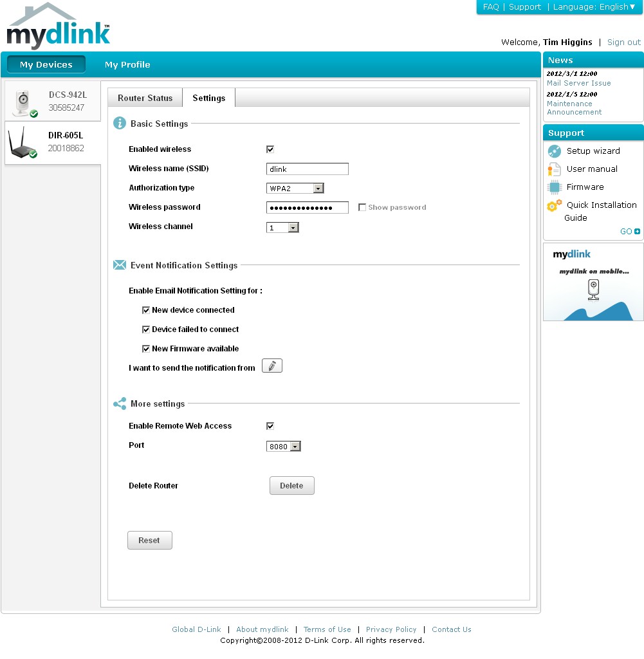Click the Support link in top bar
644x659 pixels.
525,6
